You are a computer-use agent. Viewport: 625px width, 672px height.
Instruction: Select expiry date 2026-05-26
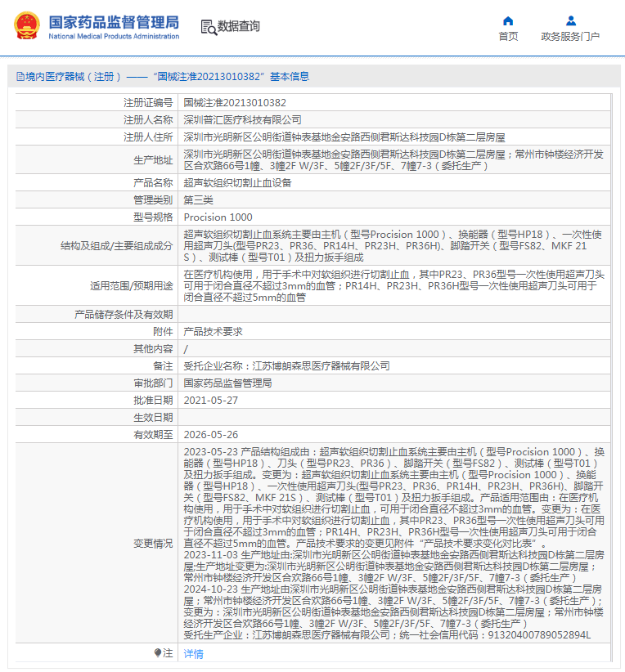pyautogui.click(x=210, y=435)
